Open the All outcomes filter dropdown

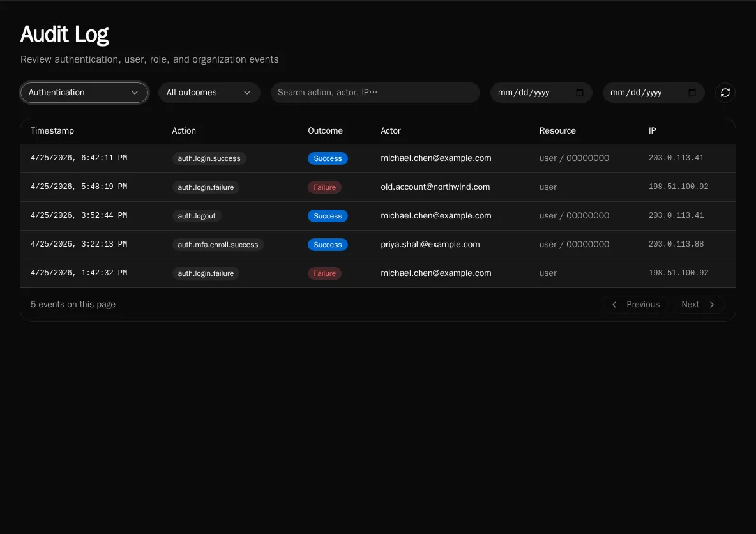tap(209, 93)
